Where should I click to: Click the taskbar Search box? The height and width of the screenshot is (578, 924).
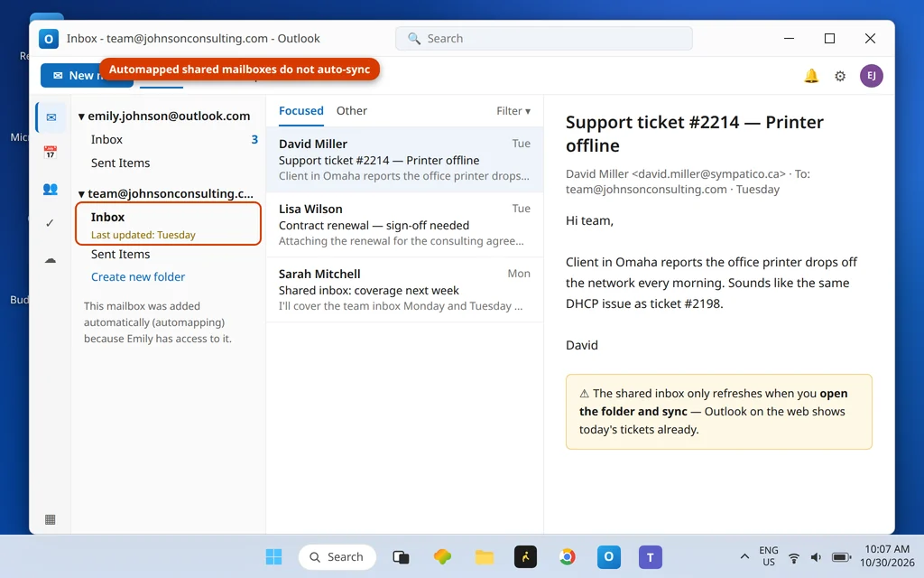pyautogui.click(x=337, y=556)
